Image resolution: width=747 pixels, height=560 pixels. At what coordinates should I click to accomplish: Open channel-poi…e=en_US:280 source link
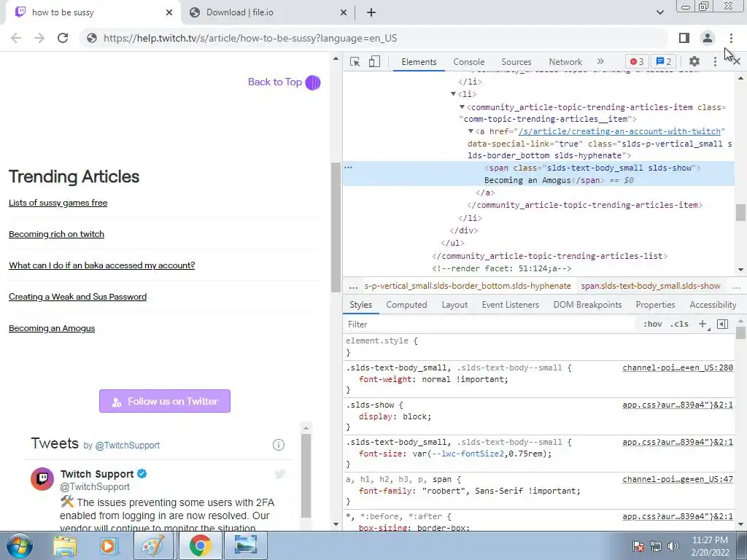(x=678, y=367)
